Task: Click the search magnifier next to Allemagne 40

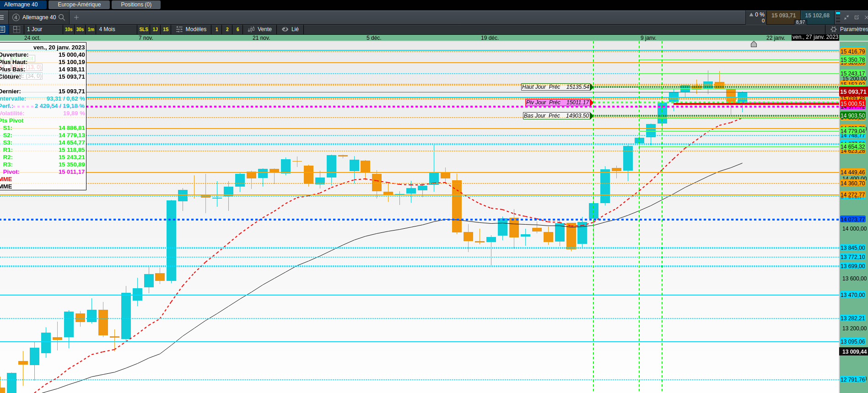Action: pyautogui.click(x=62, y=17)
